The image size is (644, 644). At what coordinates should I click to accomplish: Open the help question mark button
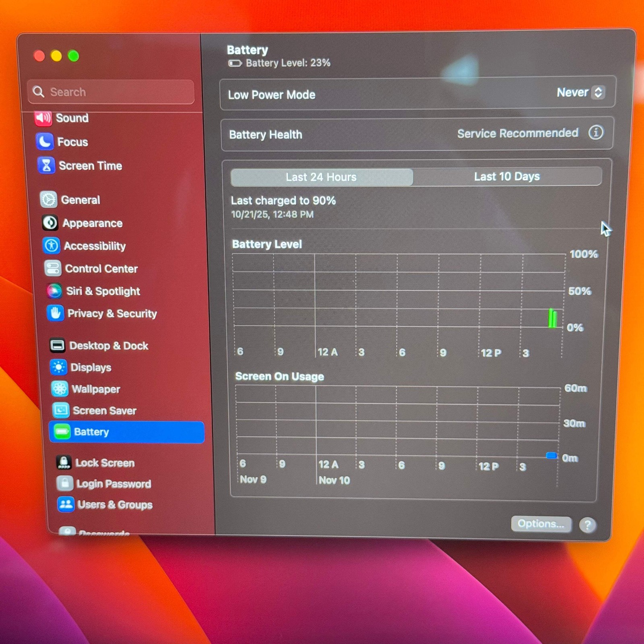588,525
